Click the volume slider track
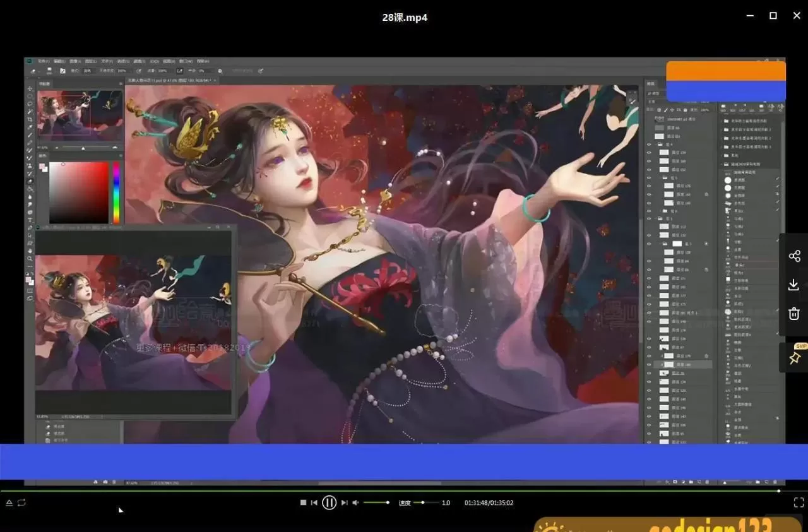The width and height of the screenshot is (808, 532). (376, 503)
